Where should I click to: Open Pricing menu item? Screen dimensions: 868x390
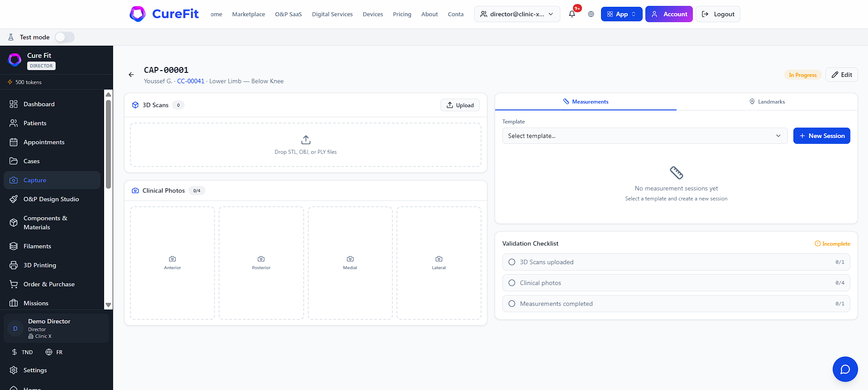pos(402,14)
